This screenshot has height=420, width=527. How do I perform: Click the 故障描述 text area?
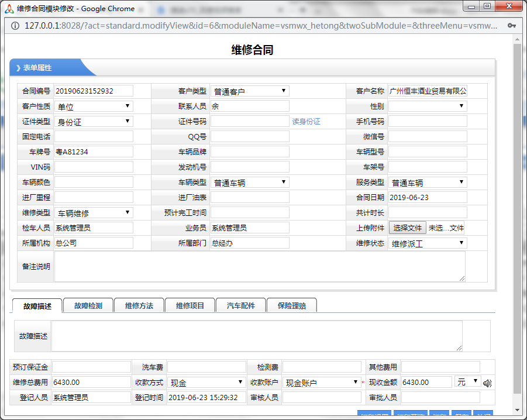(256, 336)
